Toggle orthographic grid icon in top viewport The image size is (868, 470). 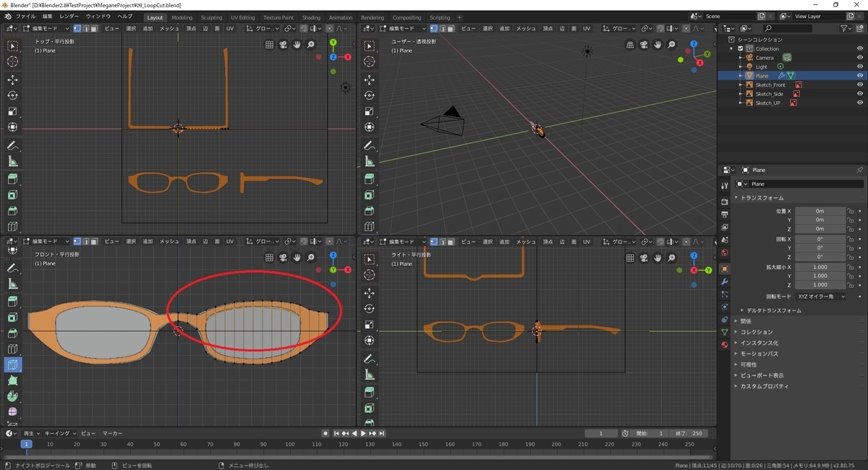[x=269, y=45]
